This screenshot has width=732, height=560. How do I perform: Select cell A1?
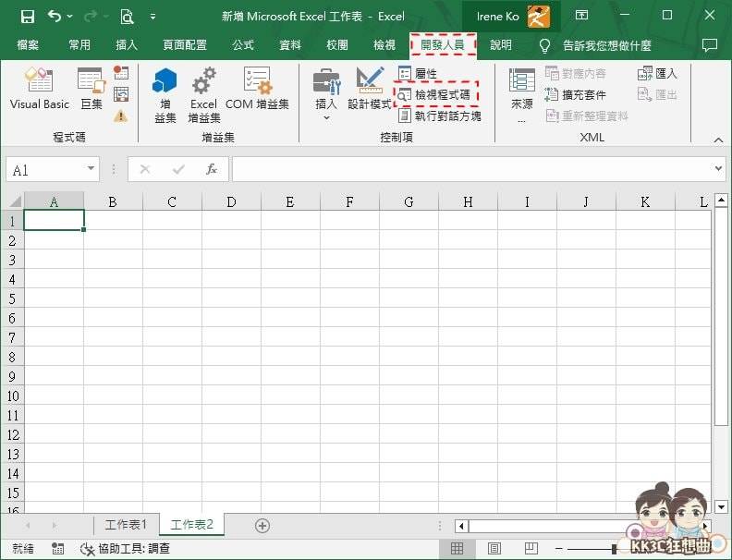click(x=54, y=220)
